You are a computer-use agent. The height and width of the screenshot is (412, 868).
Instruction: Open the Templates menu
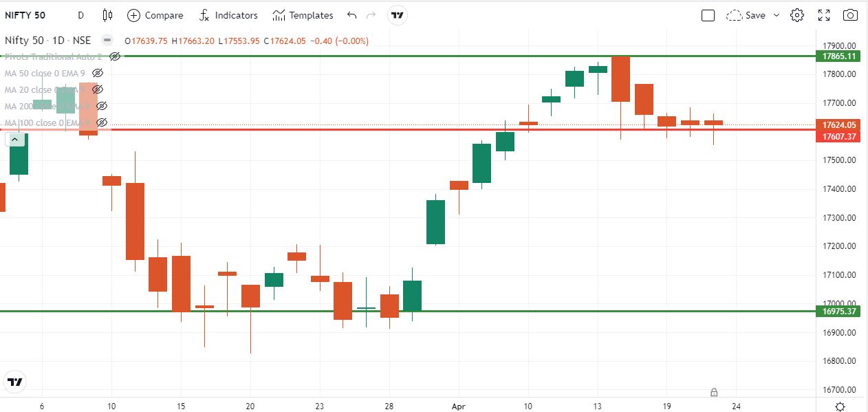(x=303, y=15)
